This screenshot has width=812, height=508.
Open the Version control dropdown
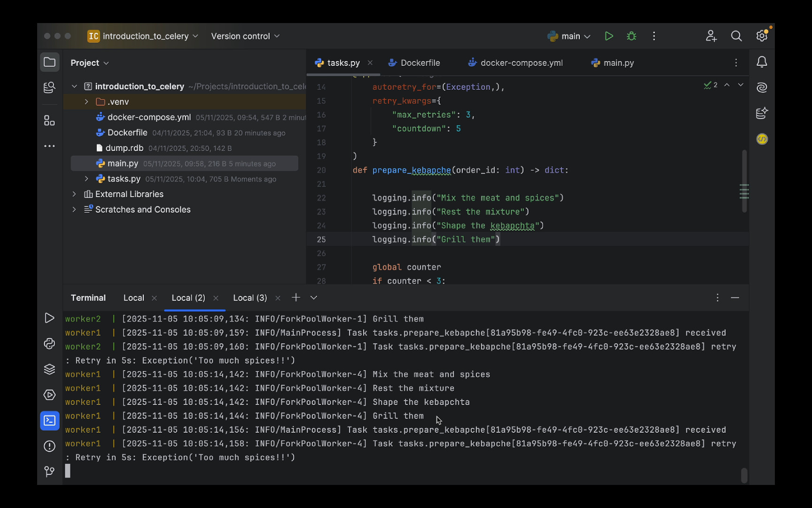tap(245, 36)
